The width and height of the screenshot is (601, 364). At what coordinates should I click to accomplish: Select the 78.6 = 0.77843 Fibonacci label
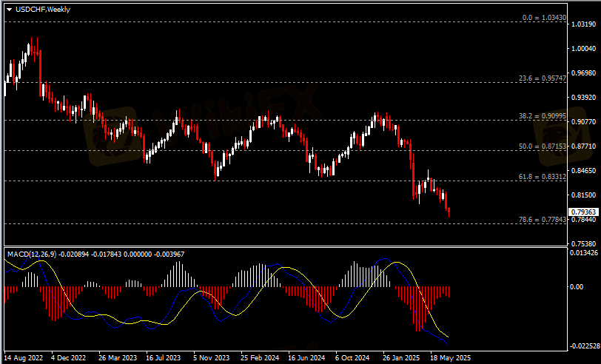(543, 220)
